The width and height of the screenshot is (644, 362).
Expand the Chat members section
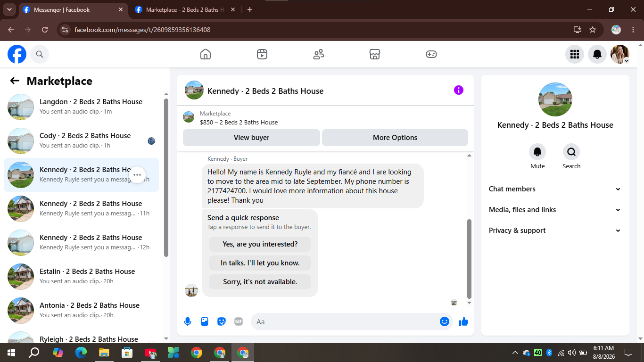[555, 189]
